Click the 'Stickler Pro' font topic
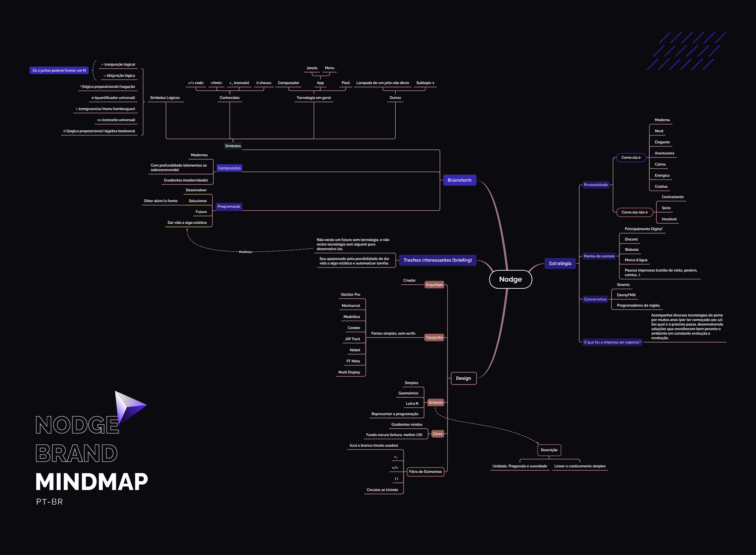 [x=350, y=294]
